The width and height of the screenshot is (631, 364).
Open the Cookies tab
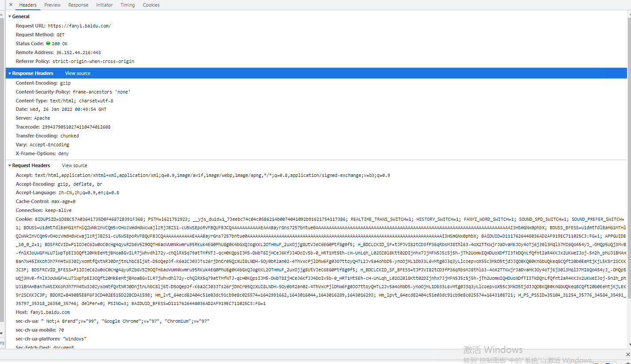(151, 5)
